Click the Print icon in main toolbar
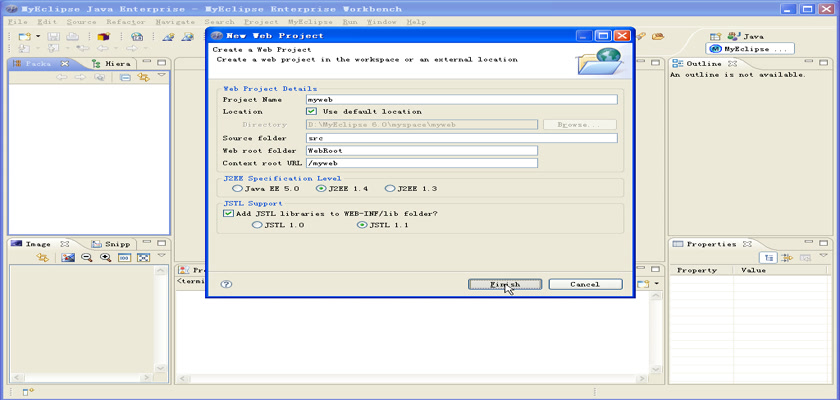Viewport: 840px width, 400px height. click(72, 36)
